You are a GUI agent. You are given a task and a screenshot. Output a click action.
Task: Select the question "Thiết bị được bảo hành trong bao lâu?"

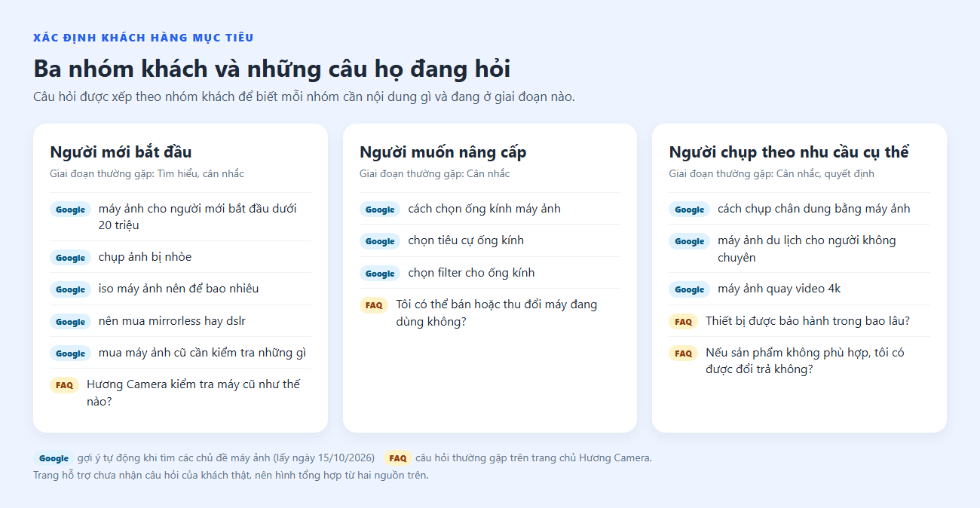807,321
